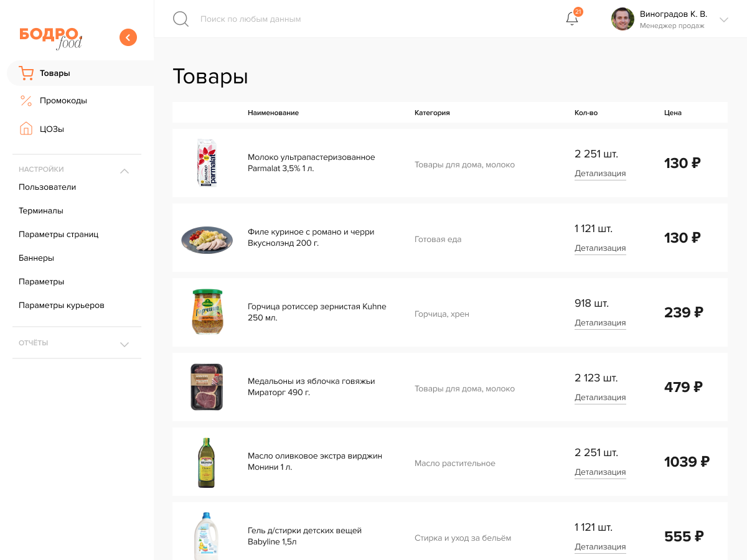Click Категория column header
Viewport: 747px width, 560px height.
(432, 113)
